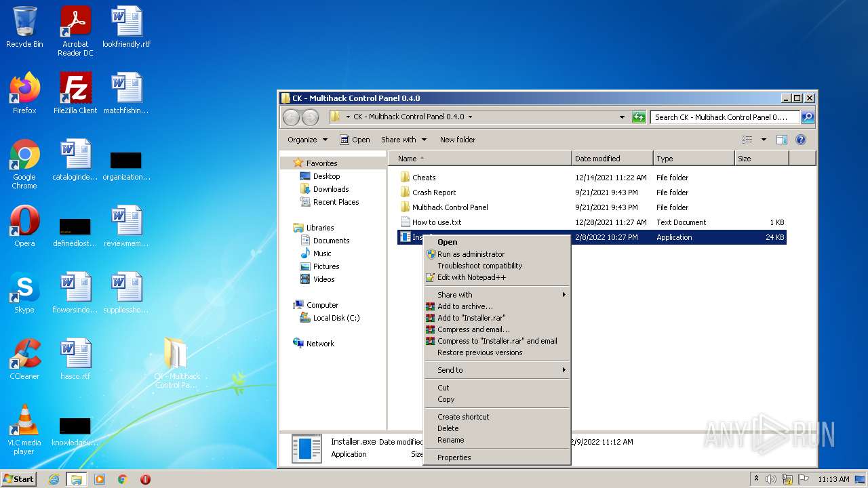868x488 pixels.
Task: Open Explorer help question icon
Action: (800, 140)
